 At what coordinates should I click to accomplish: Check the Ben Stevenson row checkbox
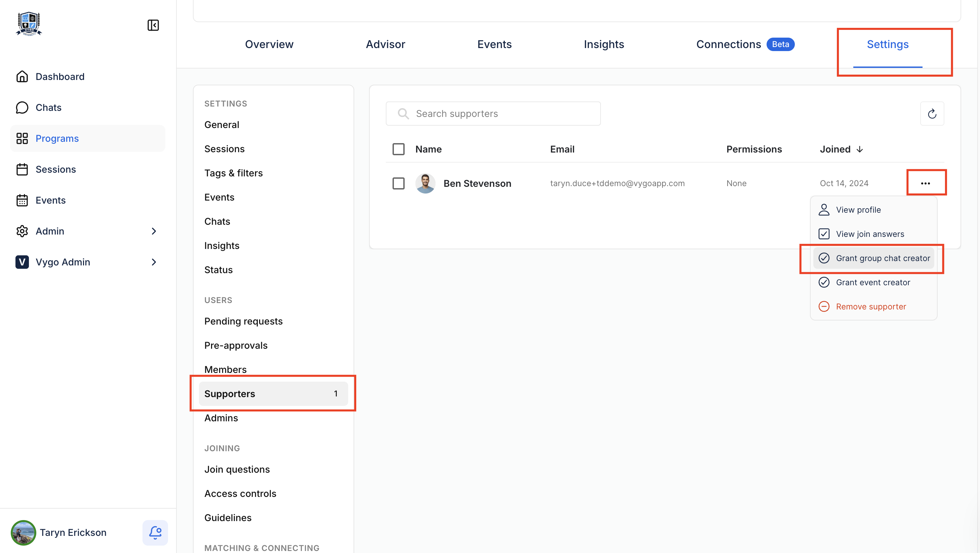point(398,183)
